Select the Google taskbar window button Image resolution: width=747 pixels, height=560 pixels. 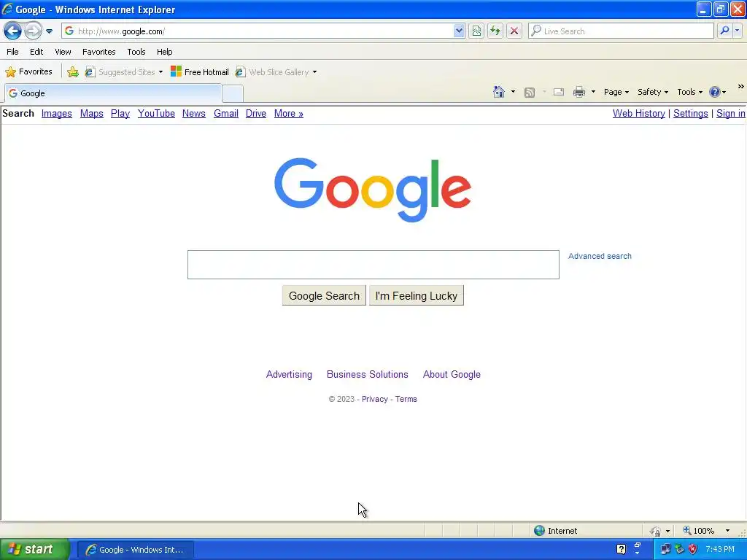click(135, 550)
